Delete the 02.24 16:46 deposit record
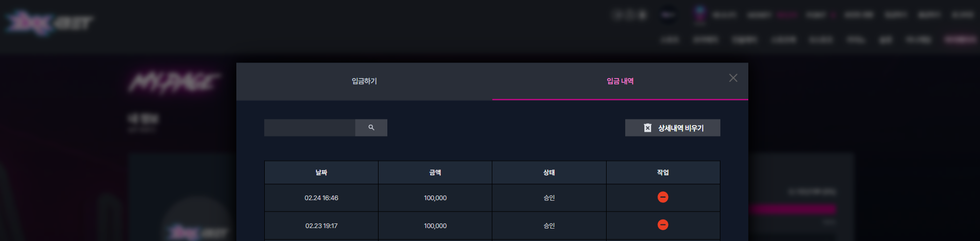The height and width of the screenshot is (241, 980). (662, 197)
